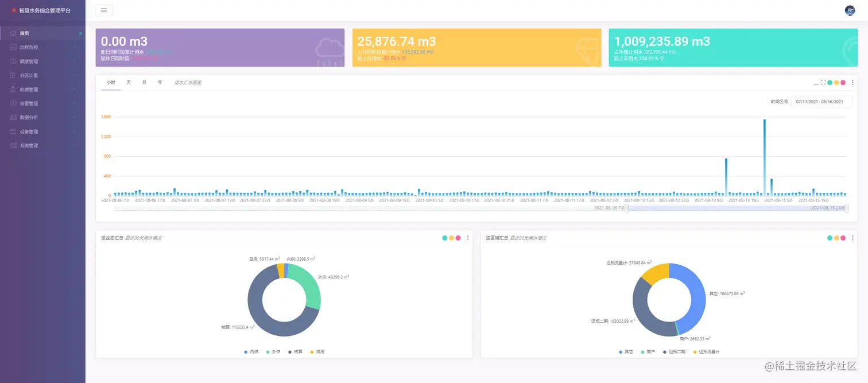Click the fullscreen icon on usage chart

click(823, 83)
